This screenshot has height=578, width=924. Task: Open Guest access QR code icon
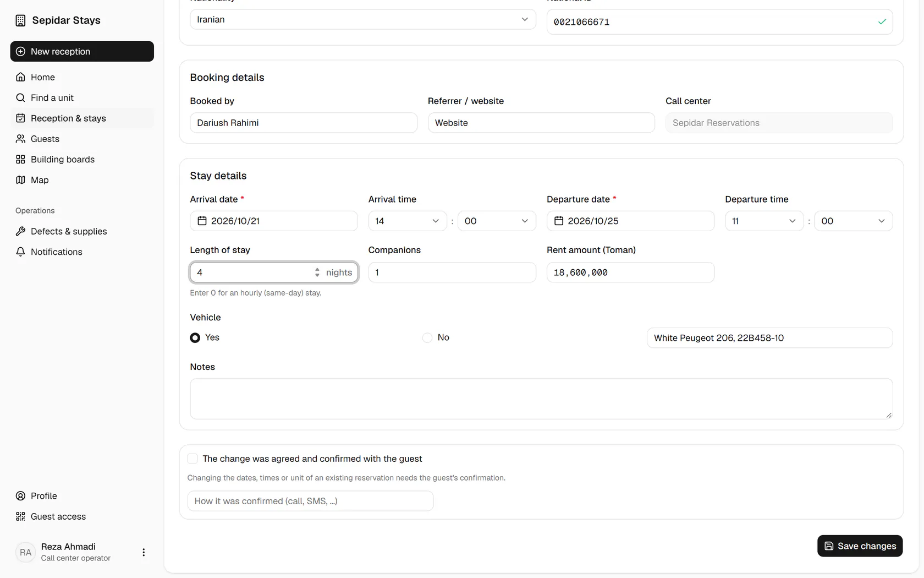pos(20,516)
